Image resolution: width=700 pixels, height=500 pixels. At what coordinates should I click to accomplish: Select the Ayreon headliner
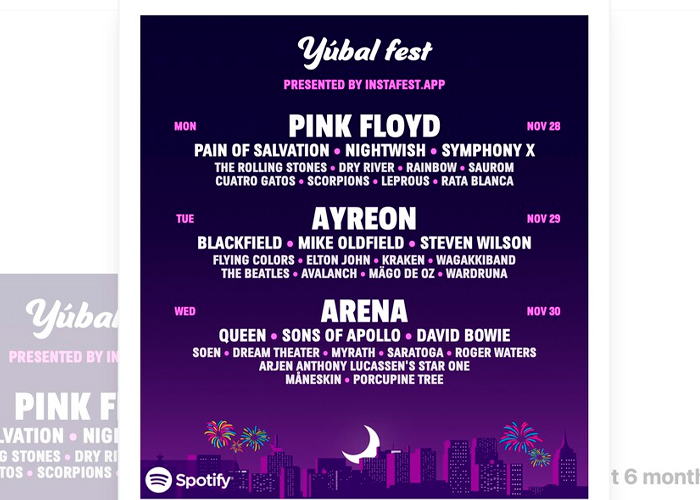click(364, 219)
